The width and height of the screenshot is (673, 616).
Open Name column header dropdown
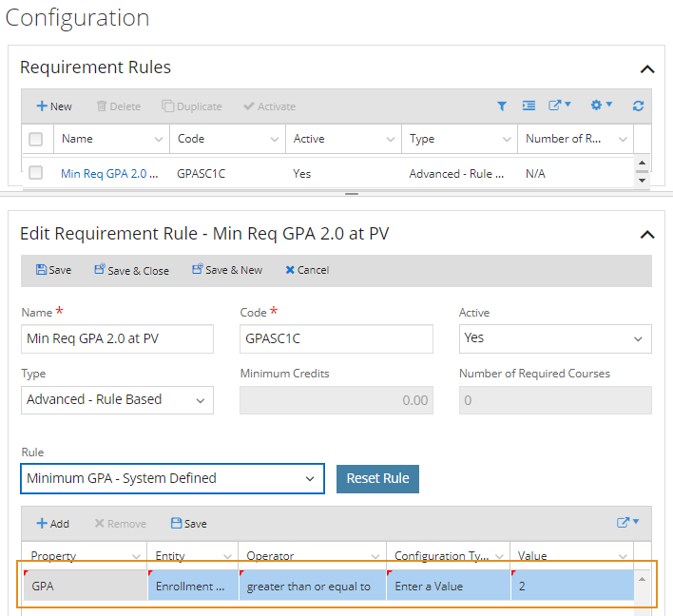click(x=159, y=139)
